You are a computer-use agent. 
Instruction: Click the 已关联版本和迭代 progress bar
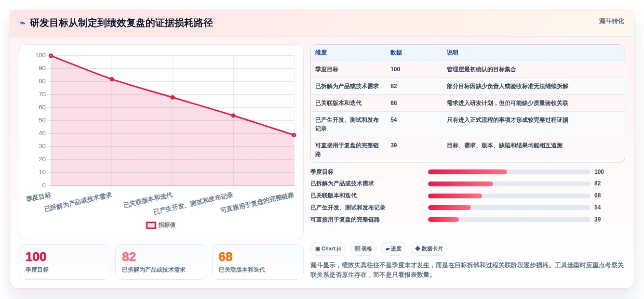click(x=509, y=196)
